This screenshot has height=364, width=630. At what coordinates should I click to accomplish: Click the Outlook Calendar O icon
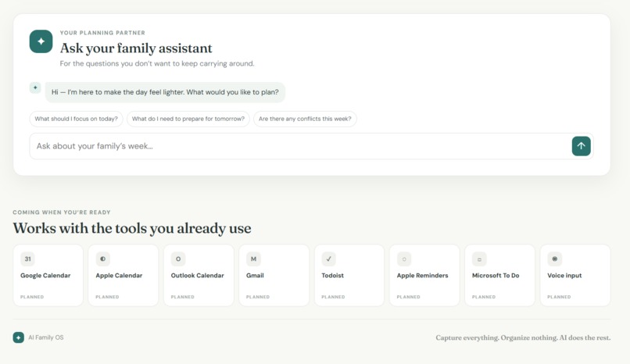(178, 259)
